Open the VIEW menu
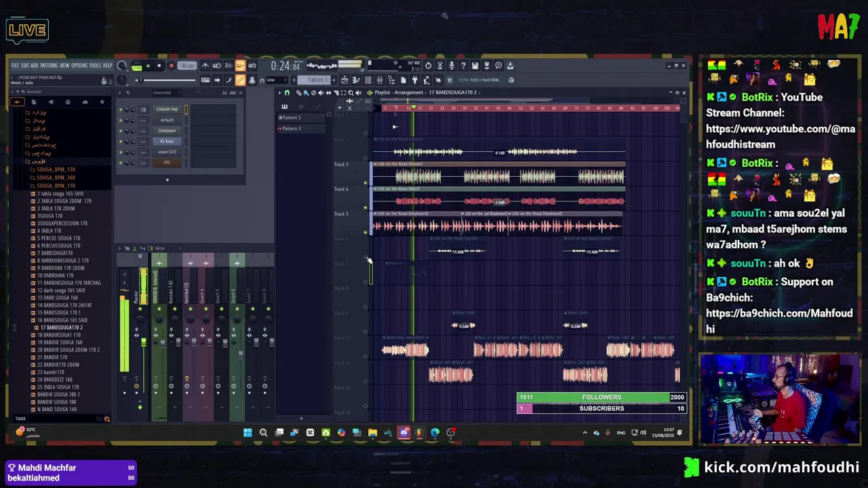The image size is (868, 488). (x=64, y=66)
